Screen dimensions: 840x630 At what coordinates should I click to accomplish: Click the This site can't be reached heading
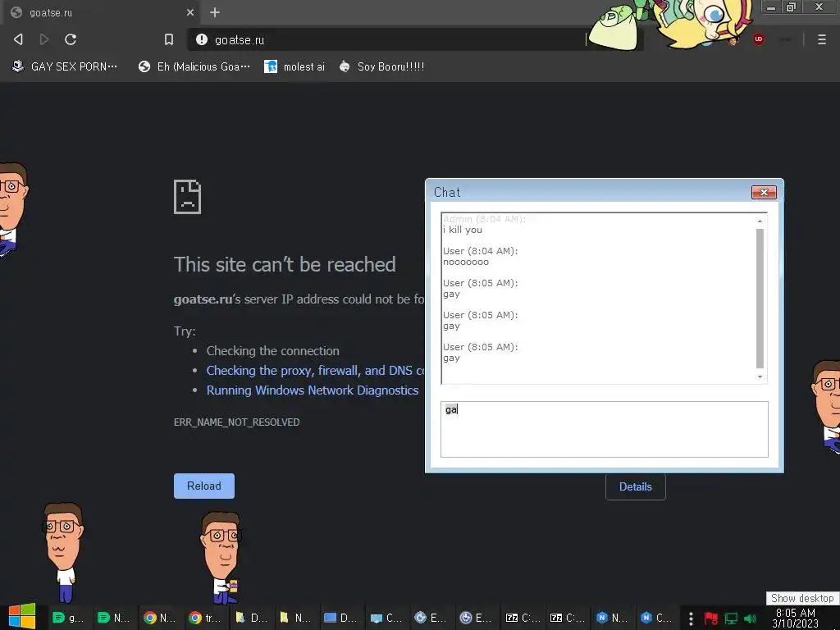click(x=285, y=264)
